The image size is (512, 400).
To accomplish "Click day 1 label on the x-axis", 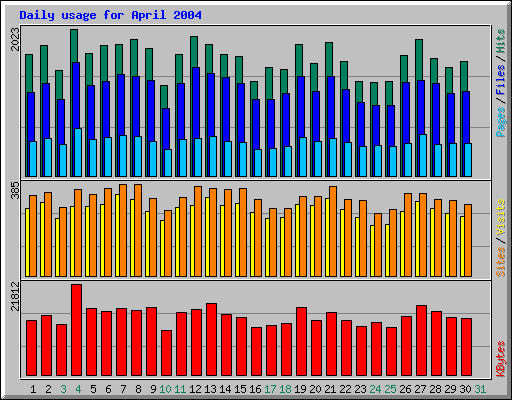I will 33,389.
